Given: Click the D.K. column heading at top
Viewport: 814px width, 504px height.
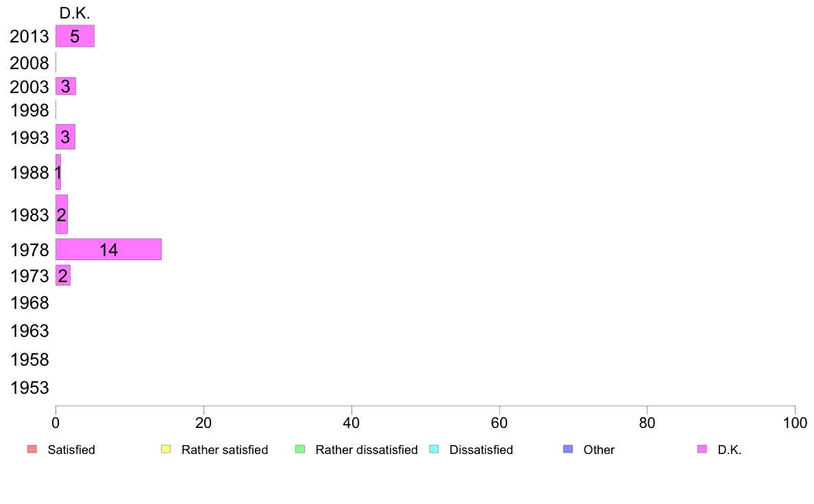Looking at the screenshot, I should tap(74, 14).
